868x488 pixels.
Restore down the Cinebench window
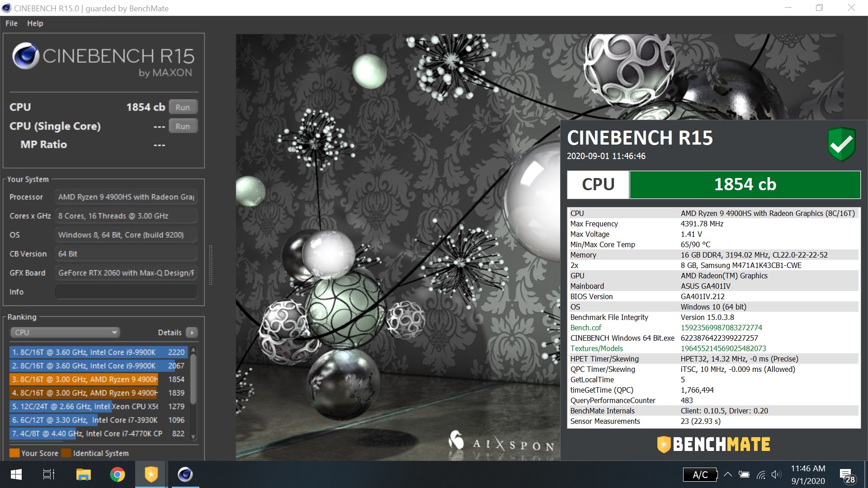819,8
